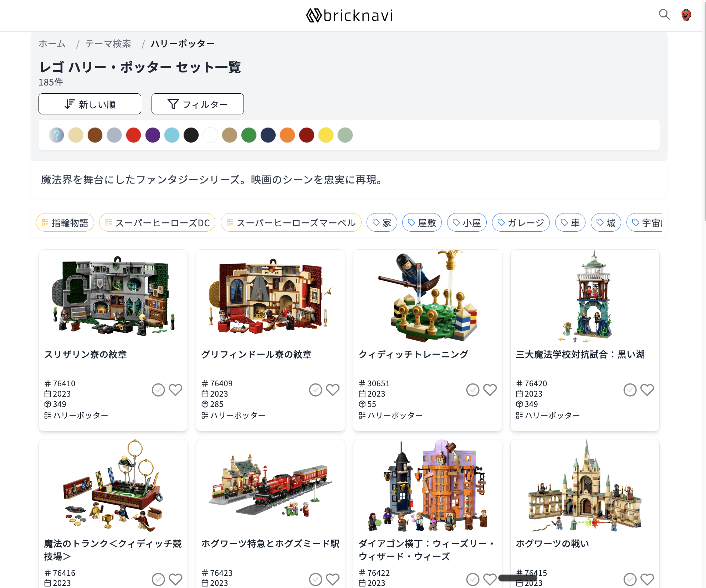
Task: Pick the purple color swatch
Action: point(153,135)
